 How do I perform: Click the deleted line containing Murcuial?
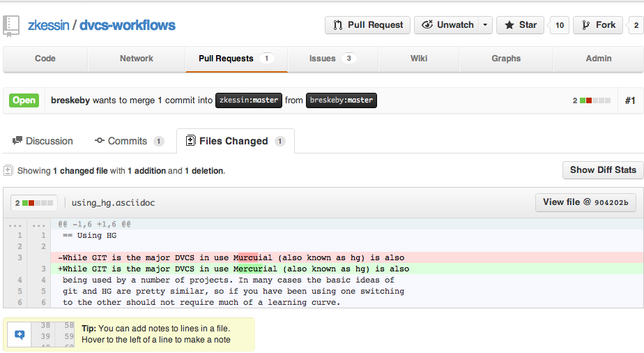coord(347,257)
